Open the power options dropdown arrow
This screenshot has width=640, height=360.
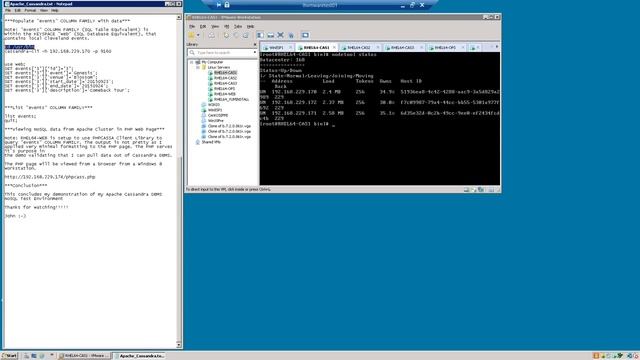198,35
